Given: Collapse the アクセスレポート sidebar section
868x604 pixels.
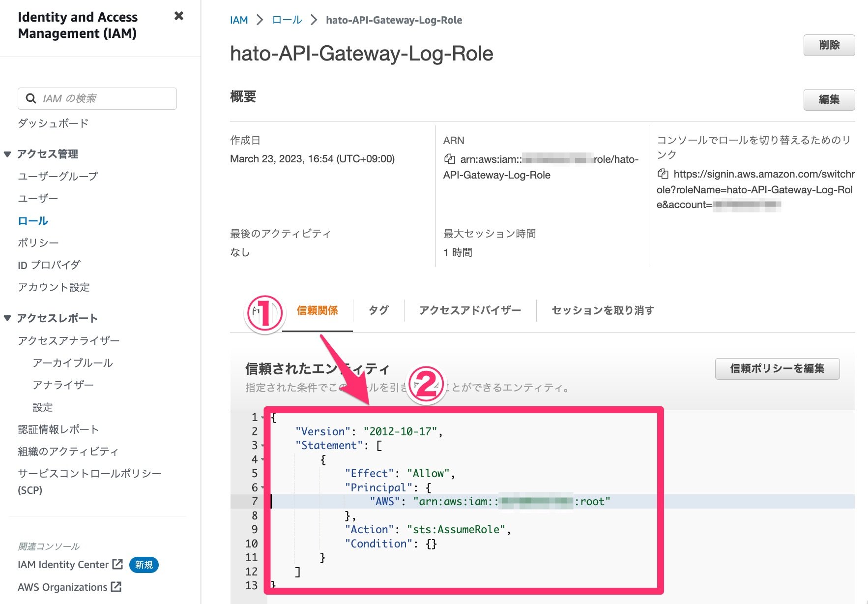Looking at the screenshot, I should [x=7, y=318].
